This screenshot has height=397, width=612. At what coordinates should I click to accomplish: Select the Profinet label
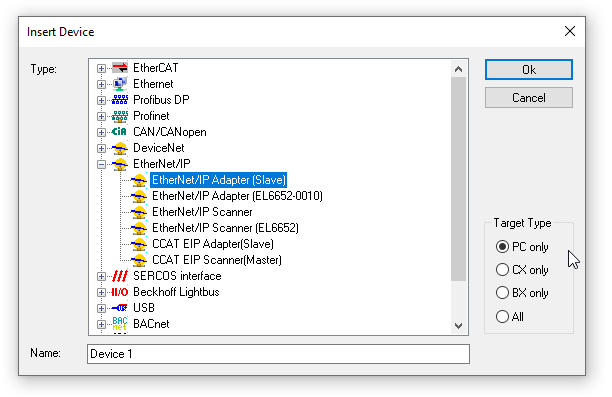(x=151, y=116)
